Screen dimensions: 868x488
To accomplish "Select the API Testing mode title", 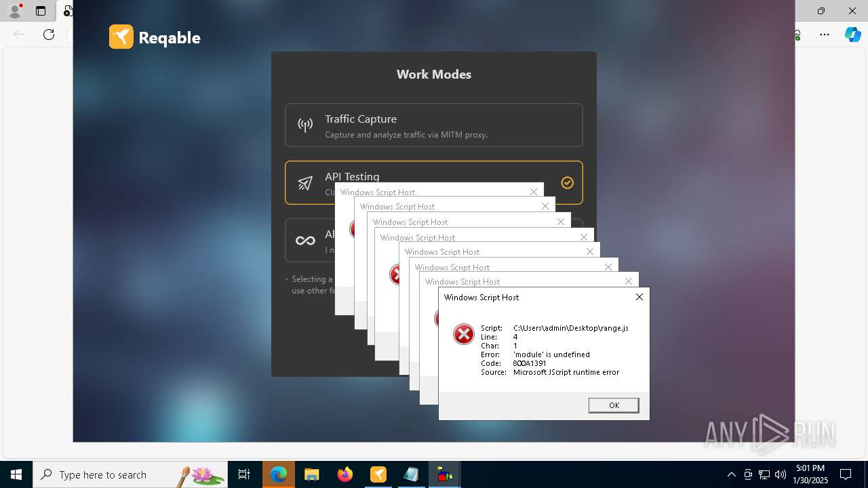I will (352, 176).
